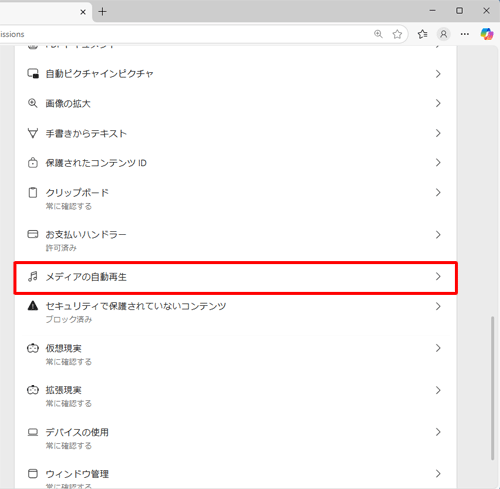This screenshot has height=489, width=500.
Task: Click the warning triangle beside セキュリティで保護されていないコンテンツ
Action: [33, 306]
